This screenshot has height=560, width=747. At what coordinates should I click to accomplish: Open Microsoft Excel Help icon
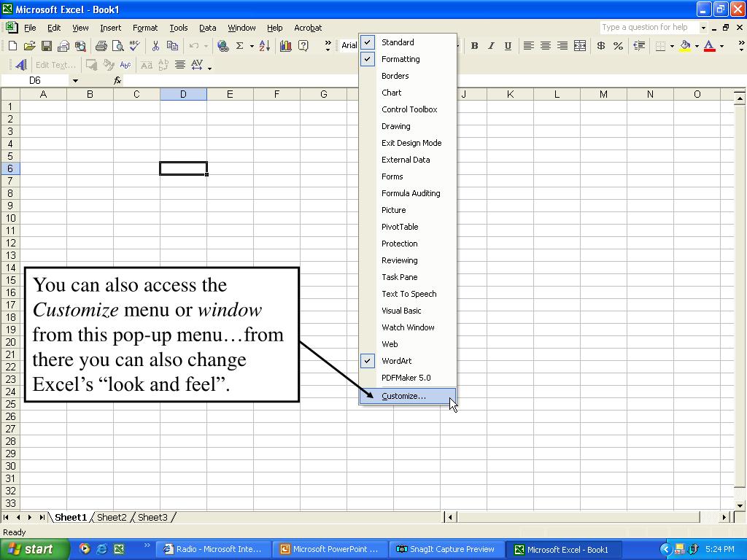tap(303, 46)
